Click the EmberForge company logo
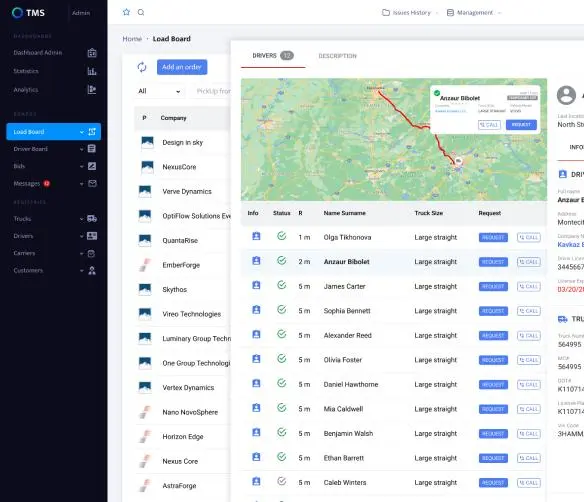The height and width of the screenshot is (502, 584). pos(145,265)
